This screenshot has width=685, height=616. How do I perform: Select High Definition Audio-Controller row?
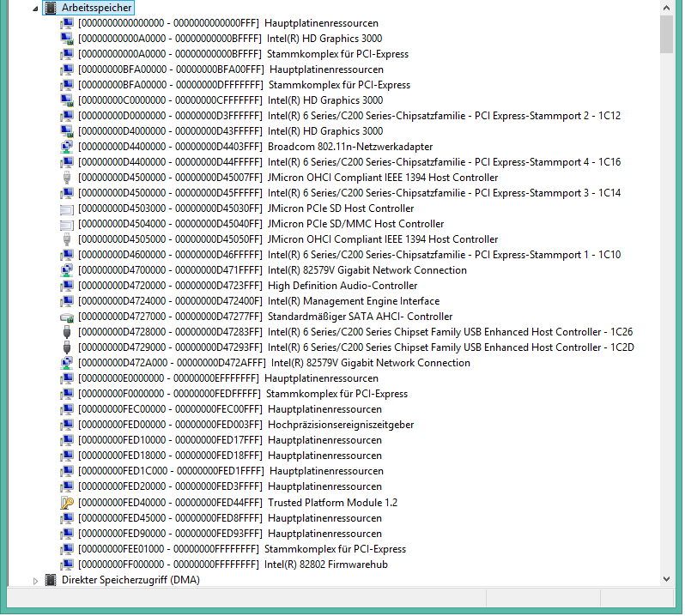click(x=247, y=286)
